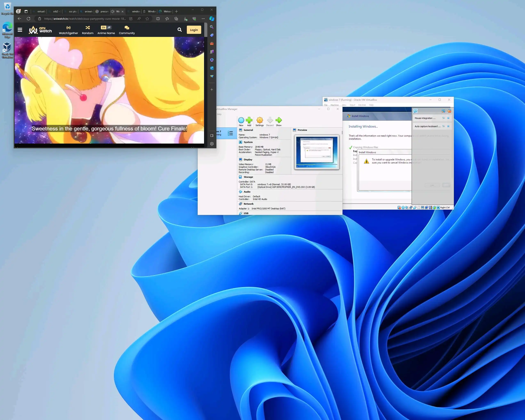This screenshot has height=420, width=525.
Task: Click the yellow Login button
Action: point(194,30)
